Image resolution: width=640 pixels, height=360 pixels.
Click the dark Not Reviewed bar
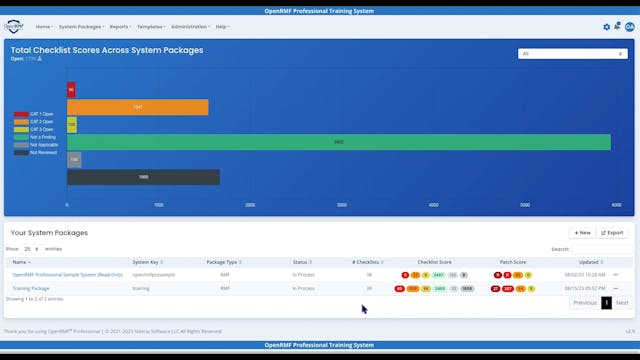[143, 177]
